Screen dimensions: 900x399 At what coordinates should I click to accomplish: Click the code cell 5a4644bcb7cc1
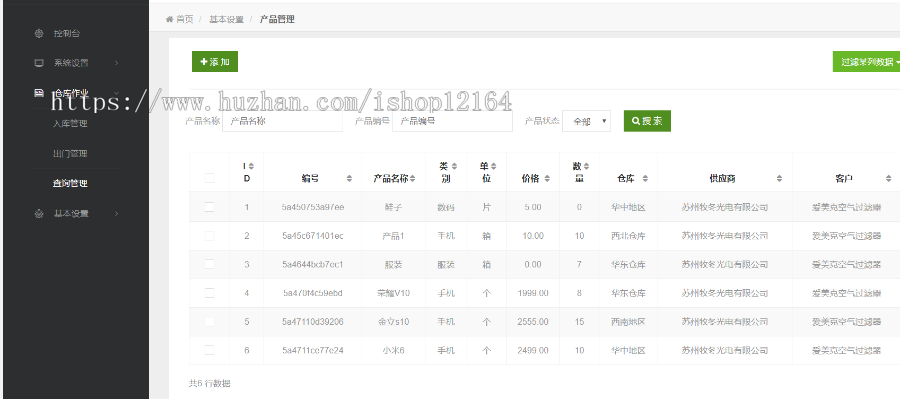pos(313,264)
